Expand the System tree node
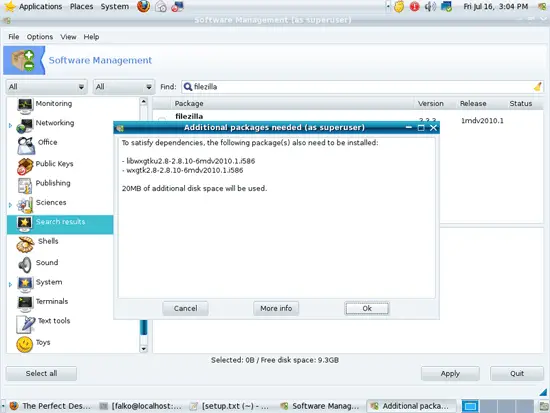The image size is (550, 413). tap(10, 284)
